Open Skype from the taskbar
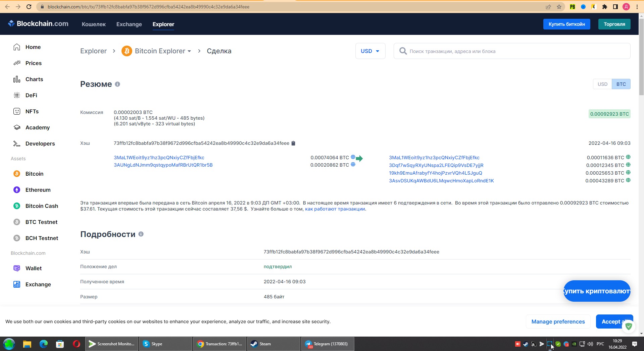 [x=166, y=344]
